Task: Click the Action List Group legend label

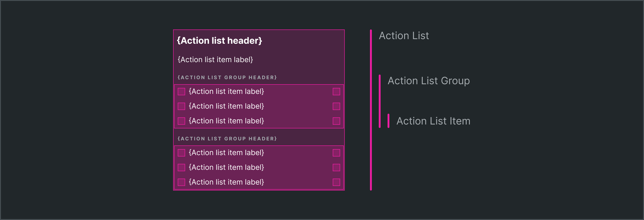Action: tap(428, 81)
